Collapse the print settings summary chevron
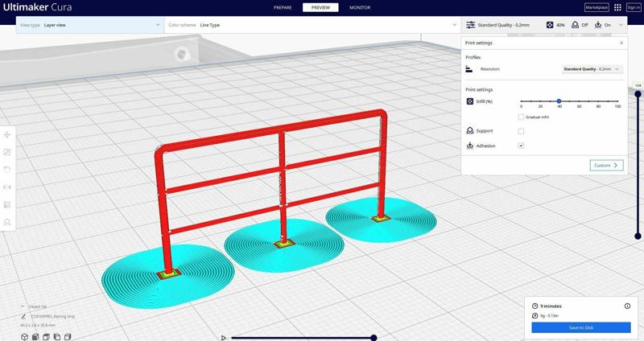Viewport: 644px width, 341px height. tap(621, 25)
